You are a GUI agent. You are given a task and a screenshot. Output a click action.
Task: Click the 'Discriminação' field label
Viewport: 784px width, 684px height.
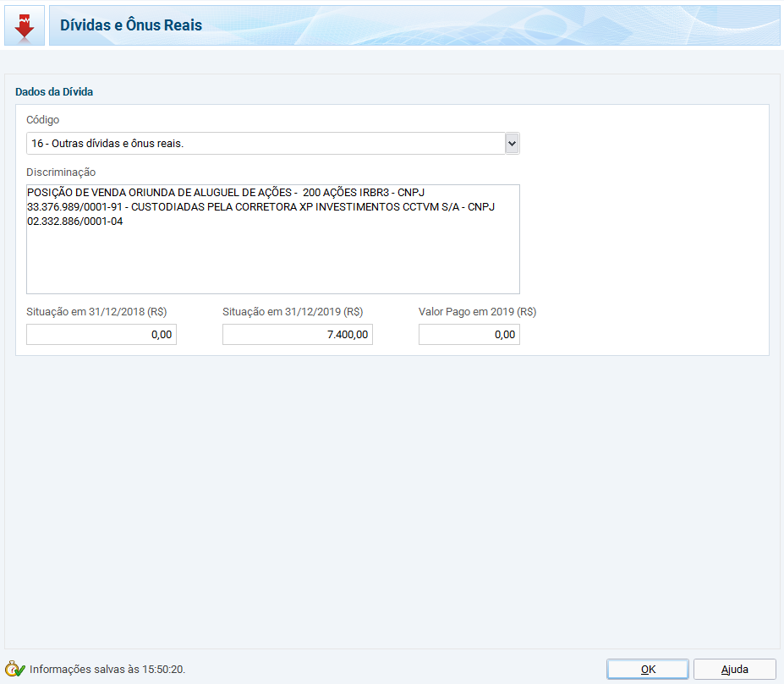61,172
